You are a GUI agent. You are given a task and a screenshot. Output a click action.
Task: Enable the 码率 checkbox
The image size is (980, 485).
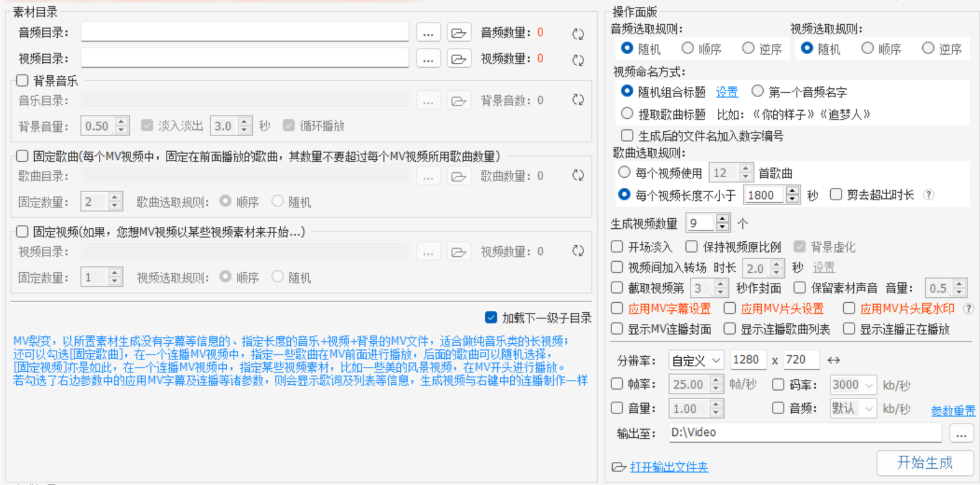coord(778,384)
